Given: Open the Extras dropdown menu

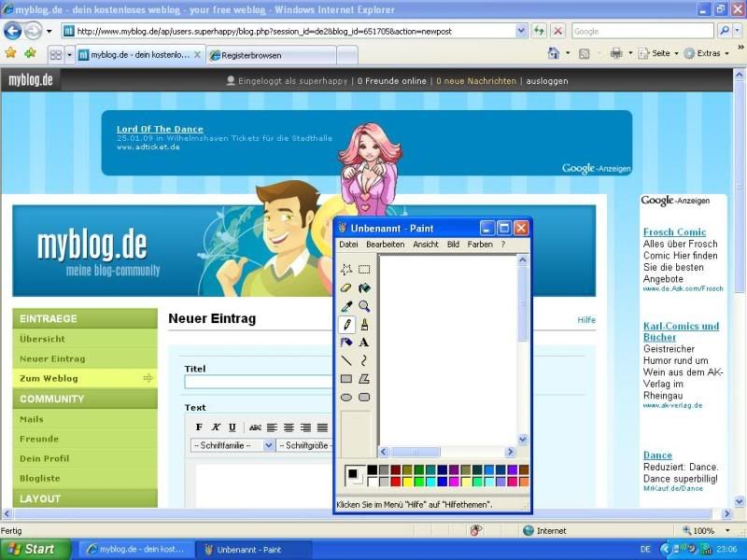Looking at the screenshot, I should tap(707, 53).
